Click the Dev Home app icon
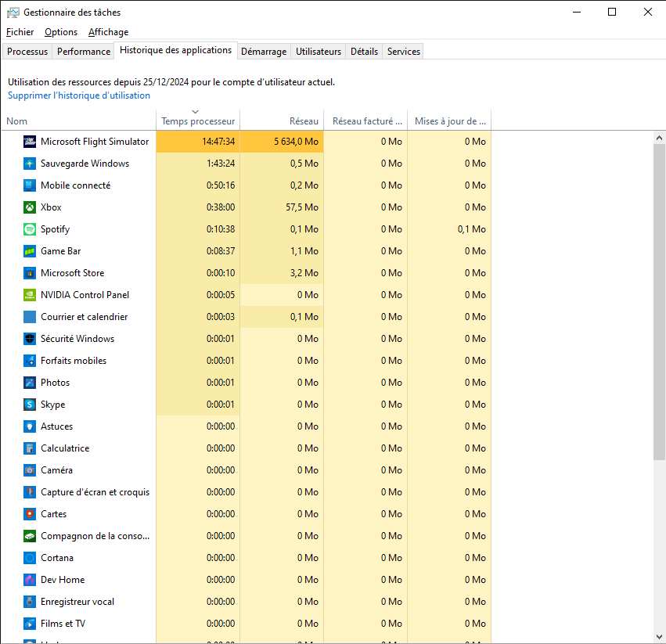 tap(29, 580)
